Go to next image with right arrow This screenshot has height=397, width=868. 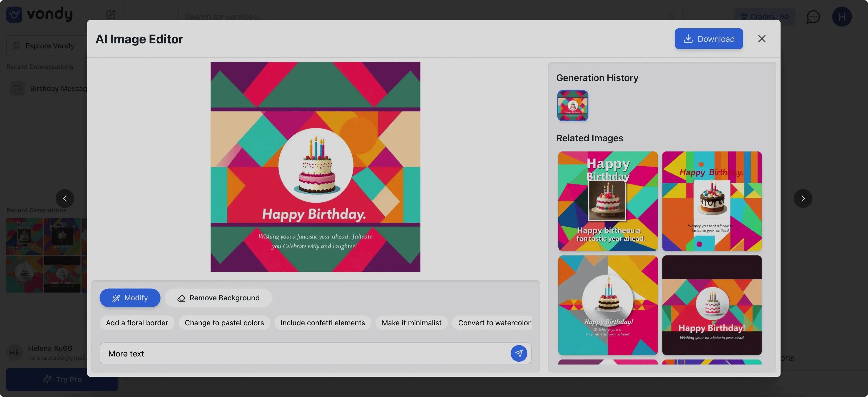[x=803, y=198]
